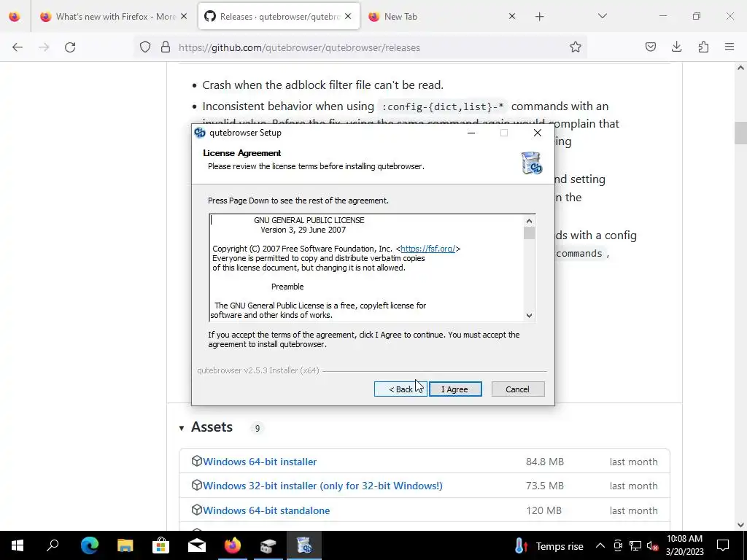Open the Firefox downloads panel

(x=676, y=47)
